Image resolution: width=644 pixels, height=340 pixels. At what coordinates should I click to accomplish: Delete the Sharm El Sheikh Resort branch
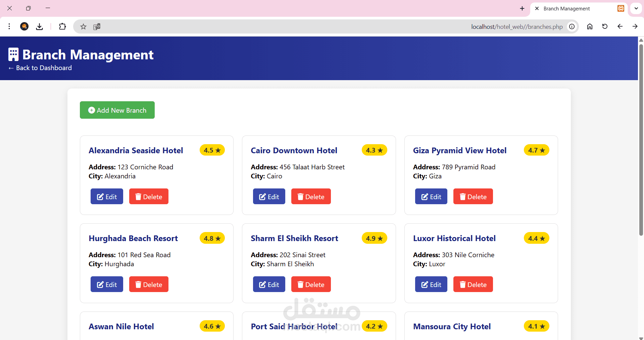point(311,284)
